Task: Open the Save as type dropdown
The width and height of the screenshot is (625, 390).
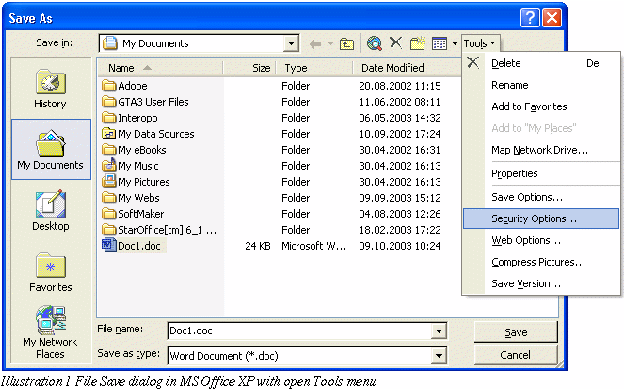Action: pyautogui.click(x=439, y=355)
